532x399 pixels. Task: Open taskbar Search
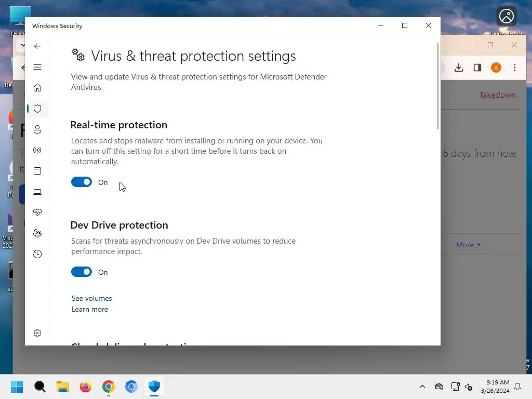[39, 387]
